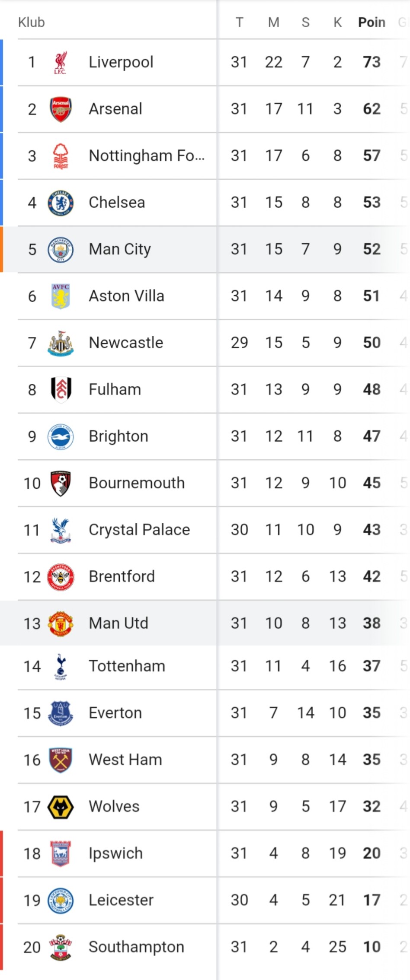Click the Aston Villa lion badge
Screen dimensions: 410x980
point(61,296)
